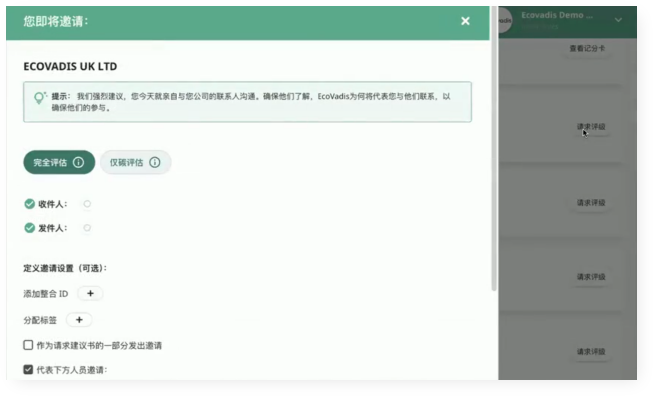Click the last 请求评级 button

click(x=591, y=351)
